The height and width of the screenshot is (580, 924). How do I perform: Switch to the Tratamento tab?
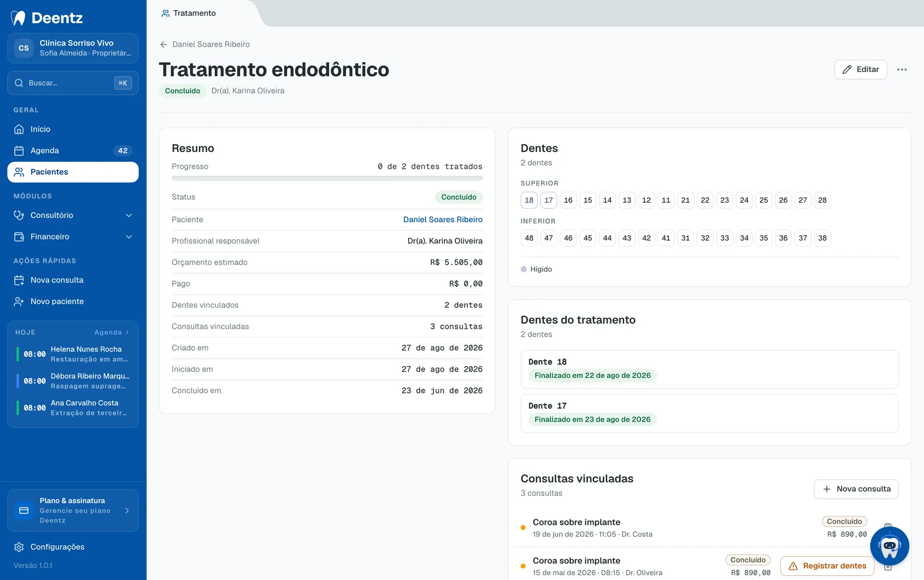point(189,13)
